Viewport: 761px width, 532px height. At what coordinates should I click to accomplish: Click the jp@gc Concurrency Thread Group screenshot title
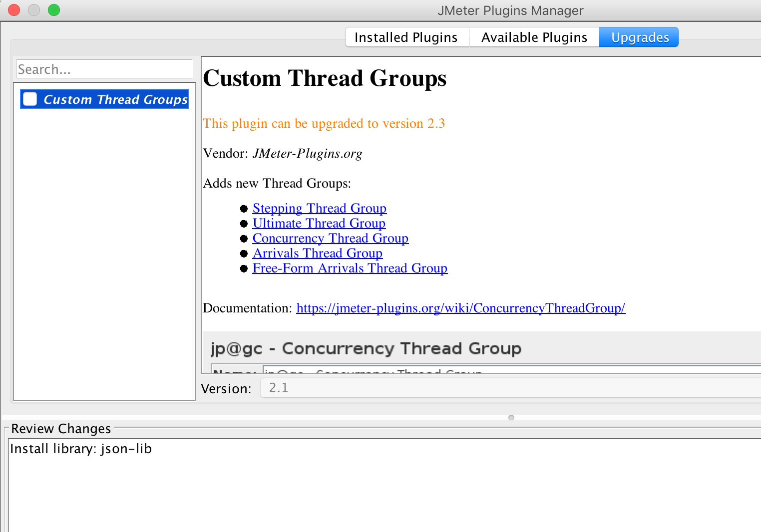[x=366, y=348]
